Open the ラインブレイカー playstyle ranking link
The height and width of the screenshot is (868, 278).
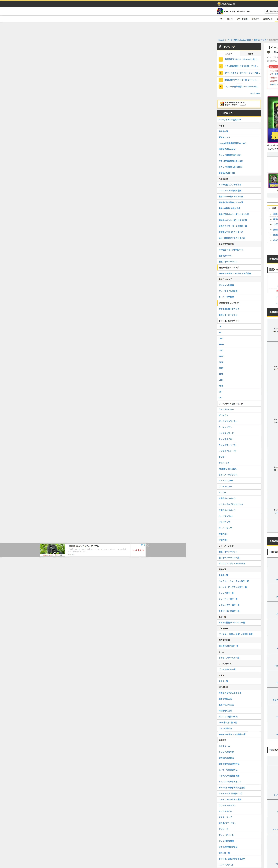coord(226,409)
